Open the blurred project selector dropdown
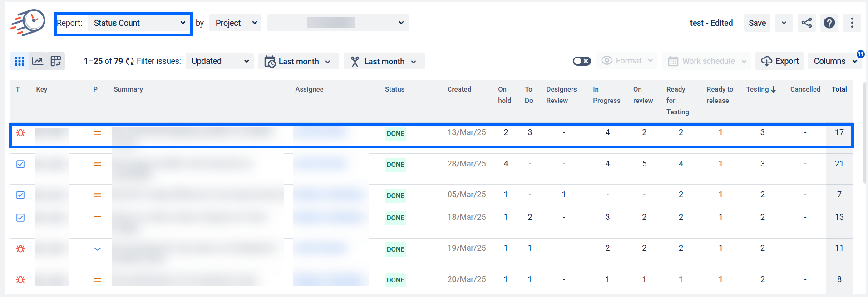Screen dimensions: 868x297 click(338, 23)
